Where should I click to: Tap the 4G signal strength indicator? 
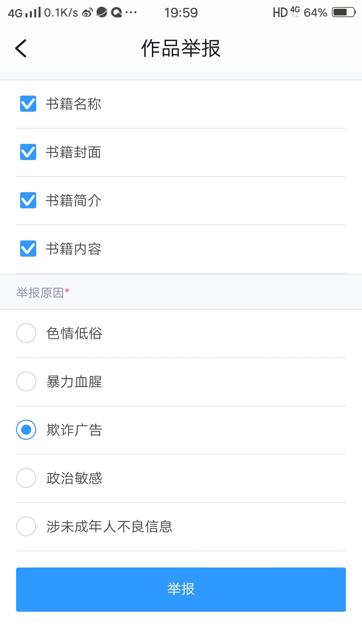[24, 13]
